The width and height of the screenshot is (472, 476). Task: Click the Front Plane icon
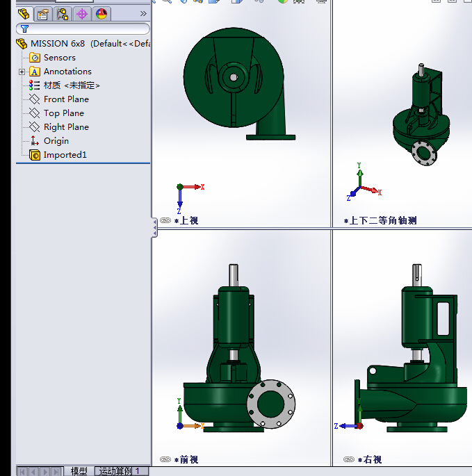tap(34, 99)
